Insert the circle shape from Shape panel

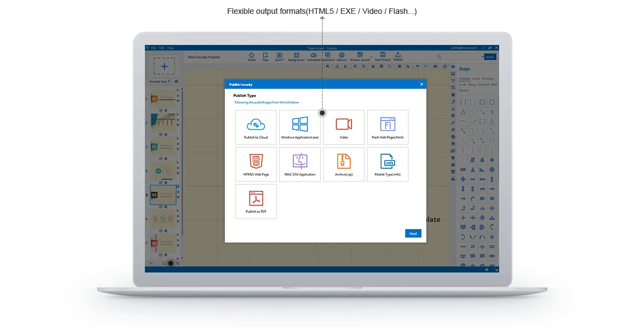click(x=492, y=102)
